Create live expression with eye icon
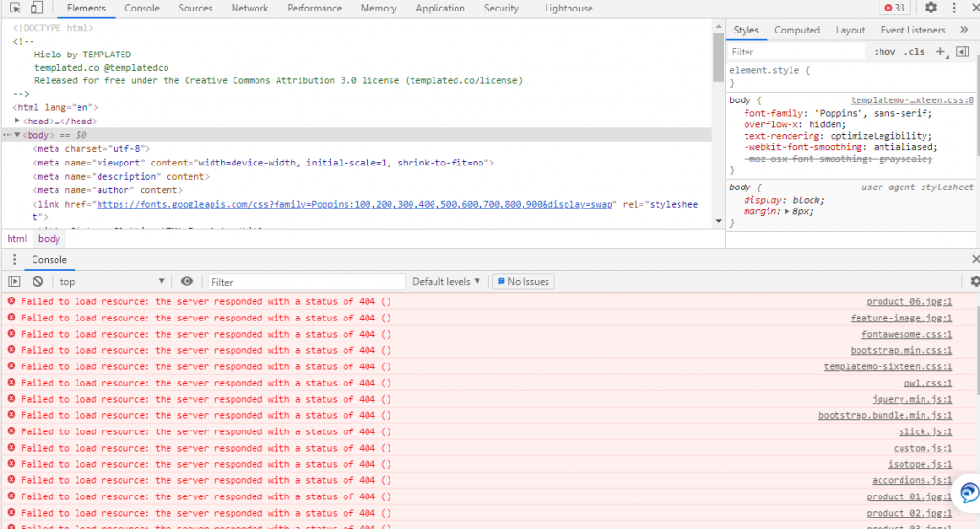This screenshot has height=529, width=980. click(x=187, y=281)
